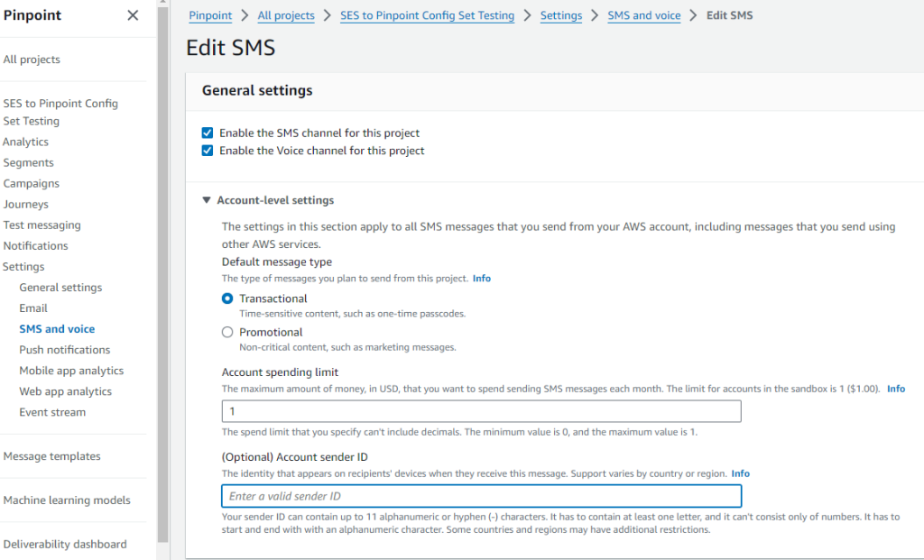Open Machine learning models in sidebar
This screenshot has height=560, width=924.
click(x=67, y=500)
